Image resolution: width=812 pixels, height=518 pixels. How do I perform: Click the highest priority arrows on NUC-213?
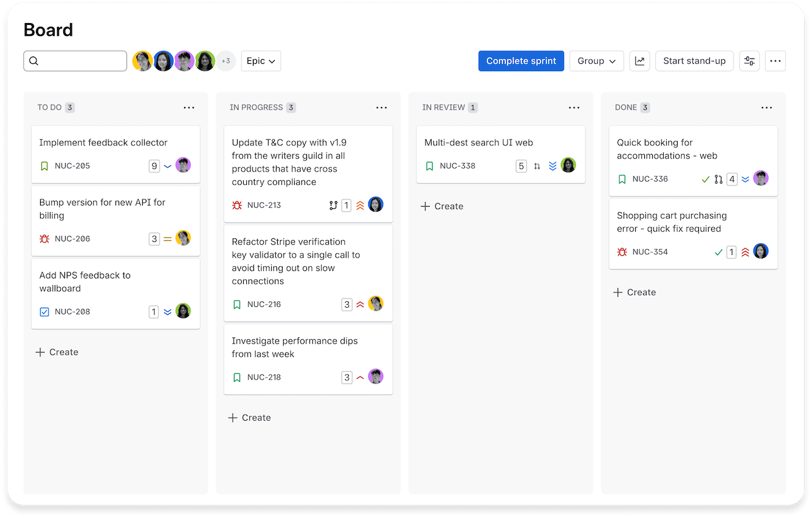point(360,205)
